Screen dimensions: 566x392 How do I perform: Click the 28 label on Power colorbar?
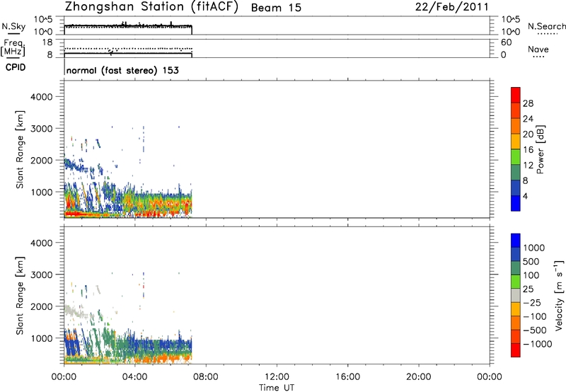[x=528, y=103]
